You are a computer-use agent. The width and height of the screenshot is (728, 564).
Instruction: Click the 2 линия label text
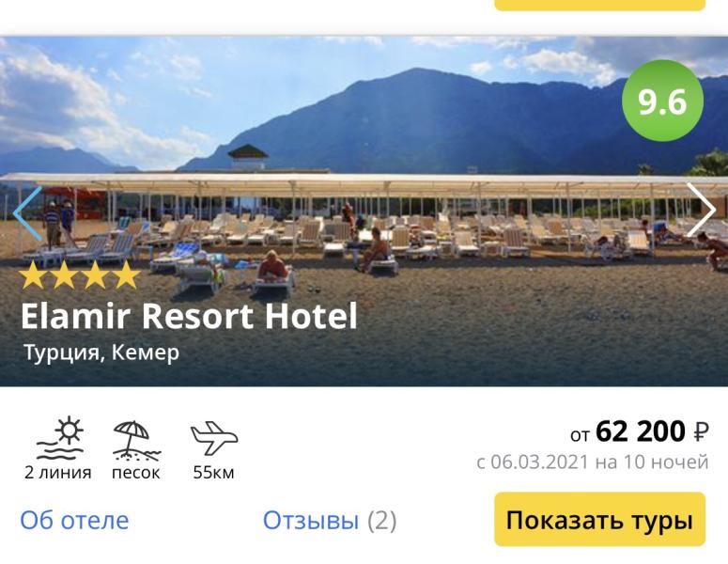tap(58, 473)
